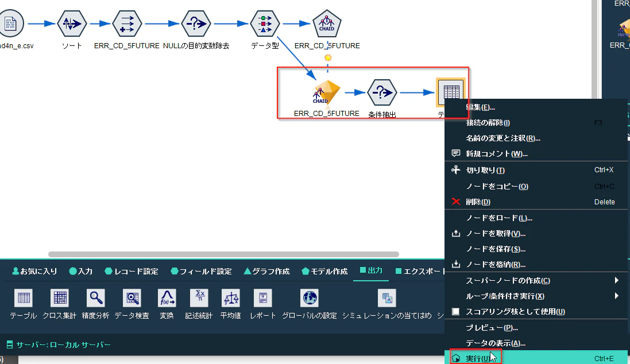Viewport: 630px width, 364px height.
Task: Choose ノードを保存 menu entry
Action: 536,249
